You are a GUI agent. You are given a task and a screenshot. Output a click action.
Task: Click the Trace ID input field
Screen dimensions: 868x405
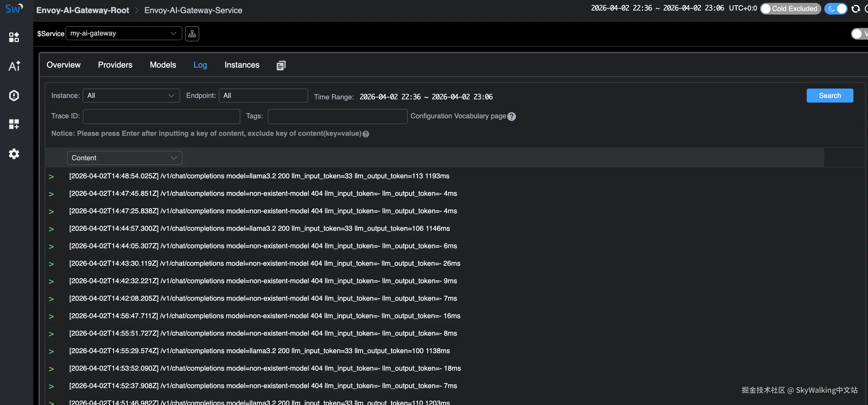161,116
